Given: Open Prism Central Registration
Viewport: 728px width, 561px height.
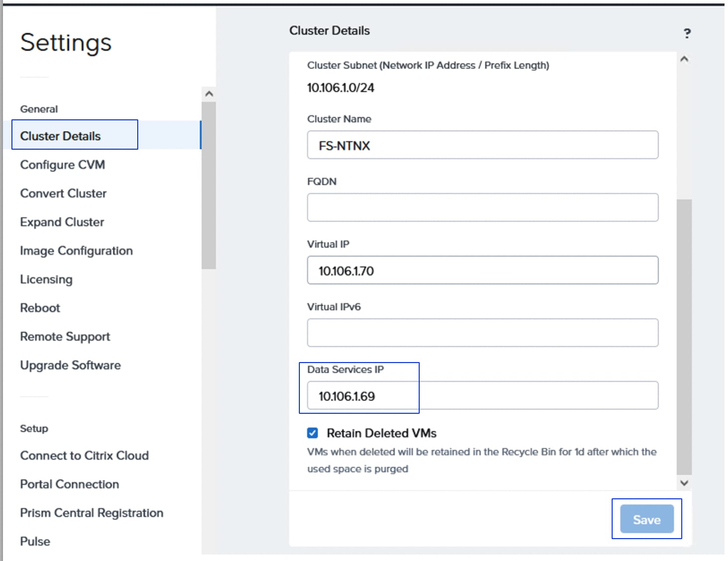Looking at the screenshot, I should coord(91,513).
